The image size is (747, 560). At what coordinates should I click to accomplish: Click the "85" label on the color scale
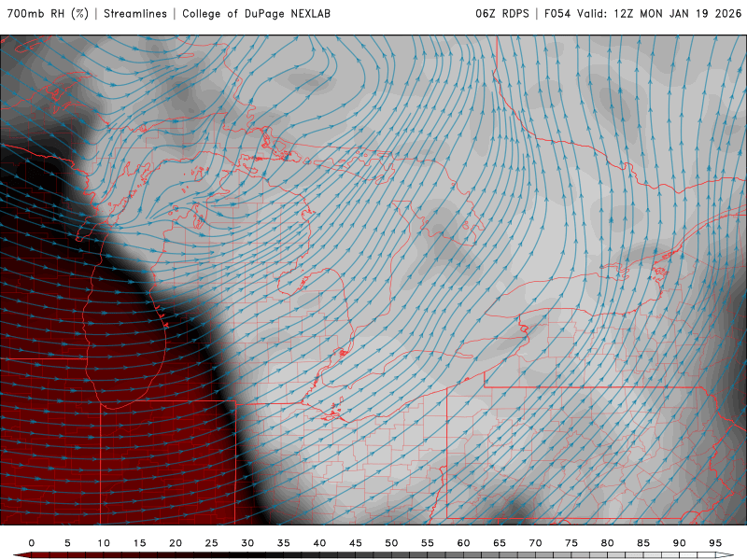tap(643, 543)
